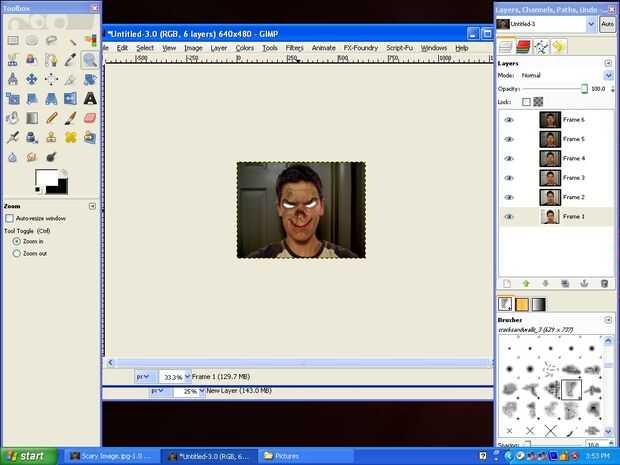Viewport: 620px width, 465px height.
Task: Select the Color Picker tool
Action: (71, 60)
